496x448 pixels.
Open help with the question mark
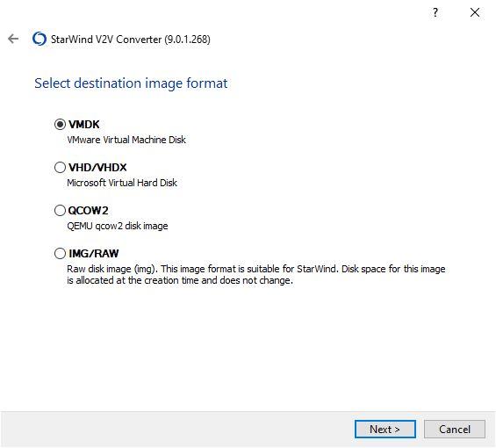pyautogui.click(x=435, y=12)
